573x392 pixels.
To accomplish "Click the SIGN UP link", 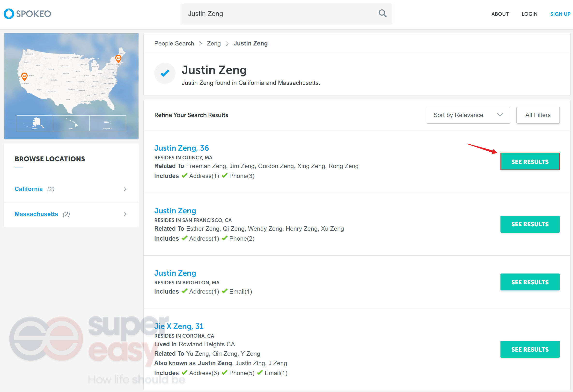I will [560, 14].
